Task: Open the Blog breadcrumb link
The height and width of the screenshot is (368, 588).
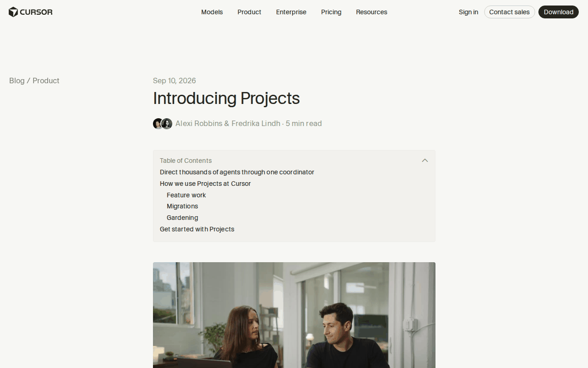Action: pos(17,80)
